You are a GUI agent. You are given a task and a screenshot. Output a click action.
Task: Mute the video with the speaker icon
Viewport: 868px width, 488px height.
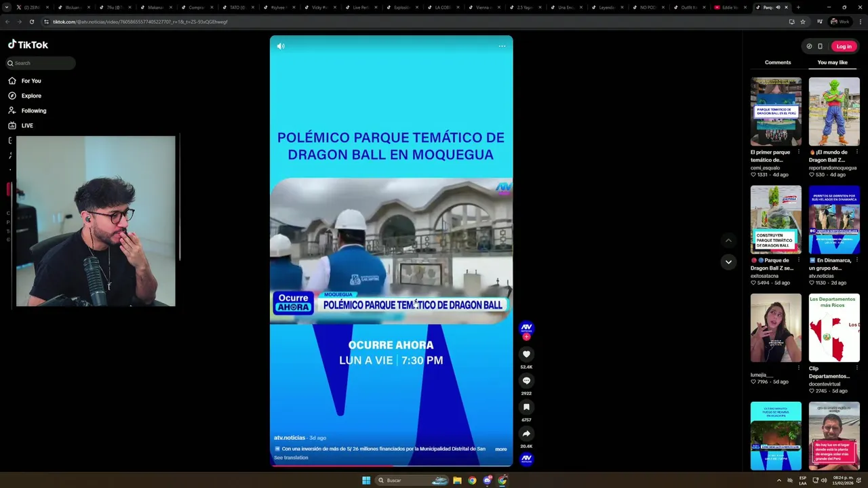(x=281, y=46)
